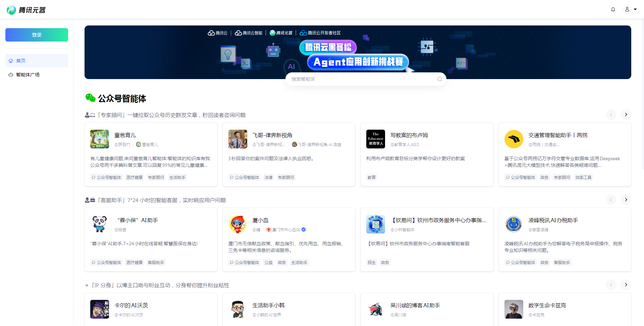The height and width of the screenshot is (326, 644).
Task: Select the 医疗健康 tag on 童爸育儿 card
Action: [135, 177]
